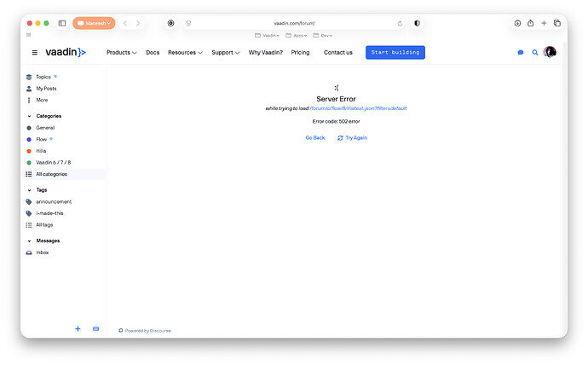Open the chat bubble icon in header

pos(521,52)
